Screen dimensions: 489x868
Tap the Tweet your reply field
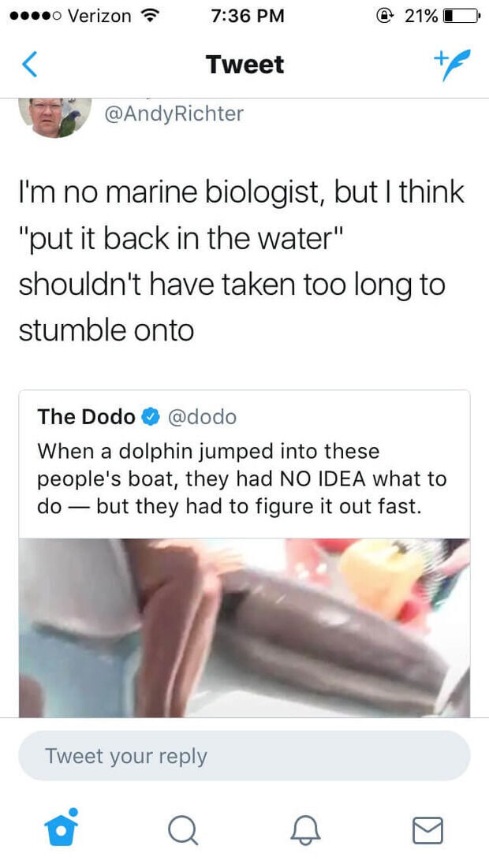point(244,755)
